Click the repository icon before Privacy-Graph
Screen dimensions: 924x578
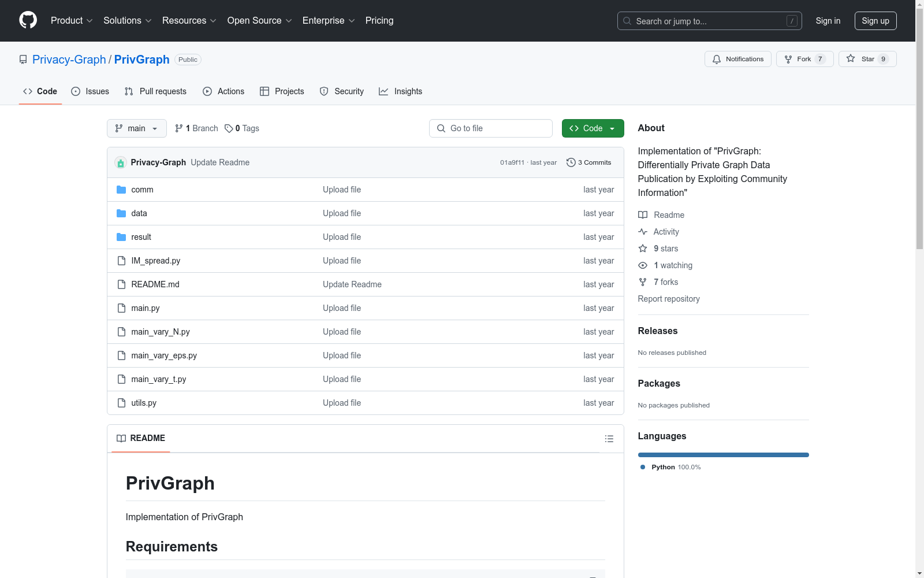coord(23,60)
